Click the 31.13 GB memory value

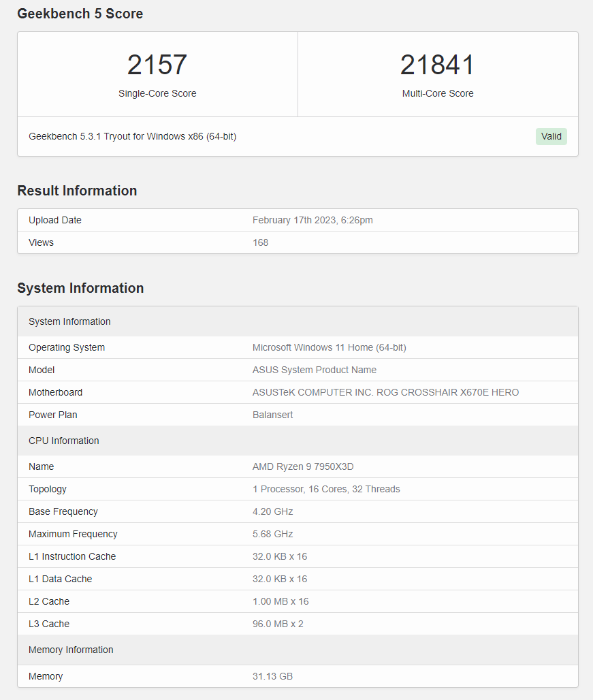[272, 676]
